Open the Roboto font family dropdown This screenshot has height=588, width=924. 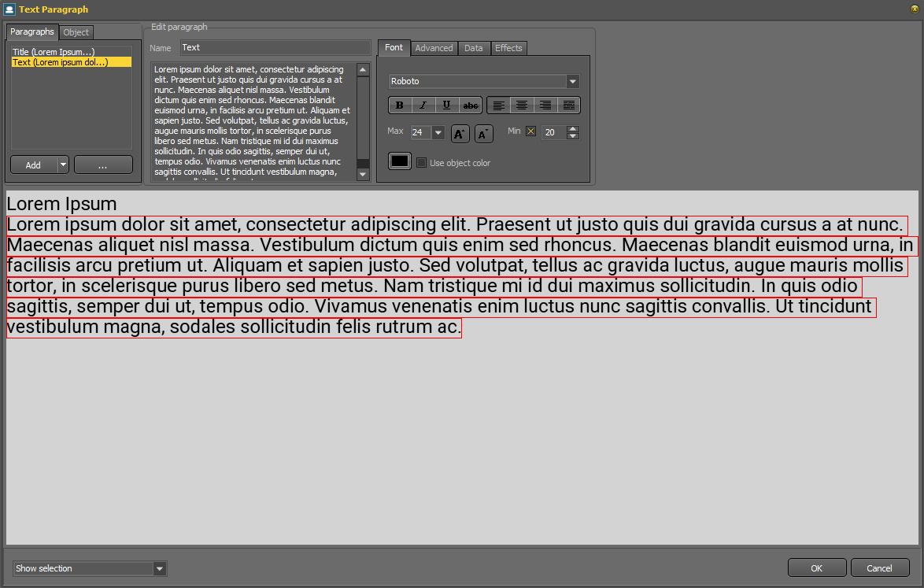click(x=572, y=81)
